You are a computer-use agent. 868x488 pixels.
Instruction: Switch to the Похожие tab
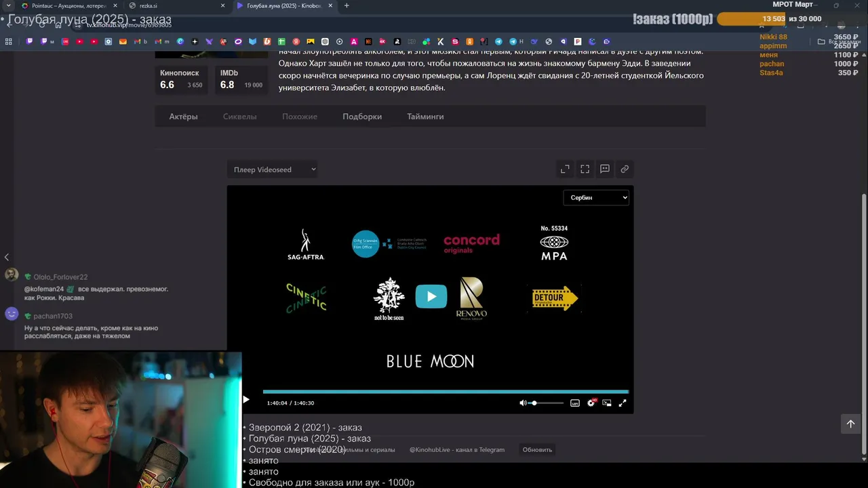pyautogui.click(x=300, y=117)
